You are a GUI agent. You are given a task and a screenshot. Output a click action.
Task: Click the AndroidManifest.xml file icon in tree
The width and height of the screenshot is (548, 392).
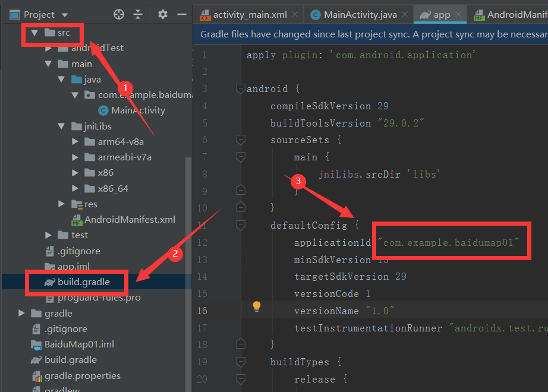point(77,220)
